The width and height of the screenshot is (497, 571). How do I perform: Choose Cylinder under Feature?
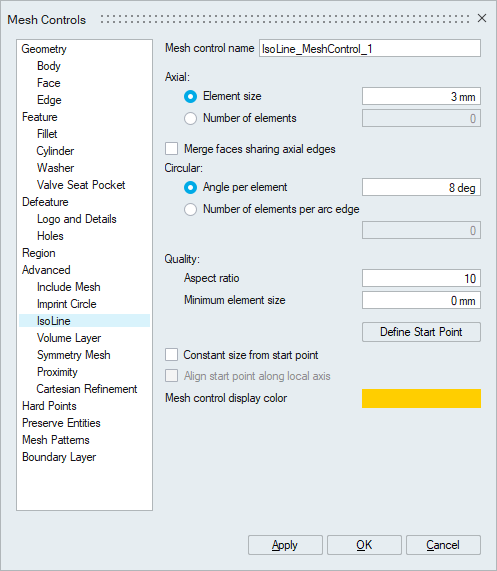click(x=55, y=151)
